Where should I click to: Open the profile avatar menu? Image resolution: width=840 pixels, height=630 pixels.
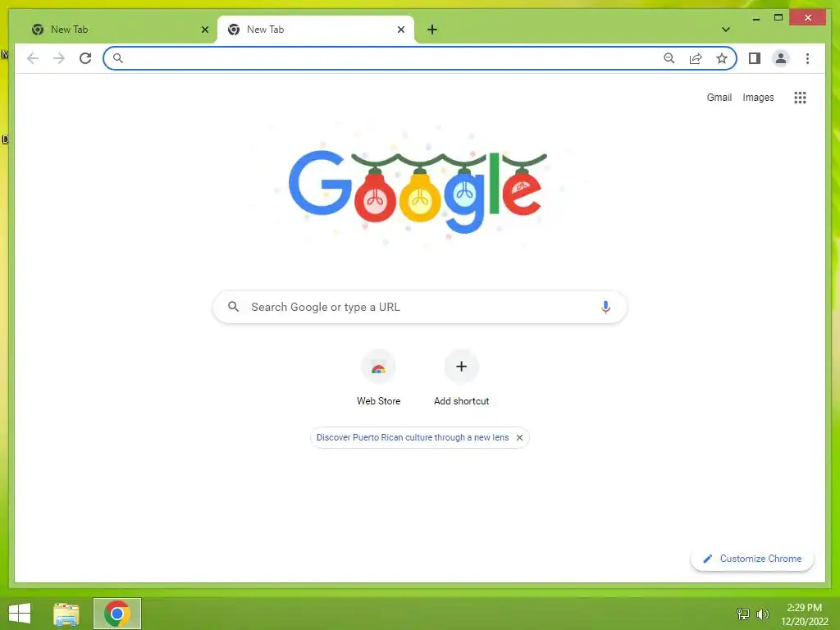coord(781,58)
